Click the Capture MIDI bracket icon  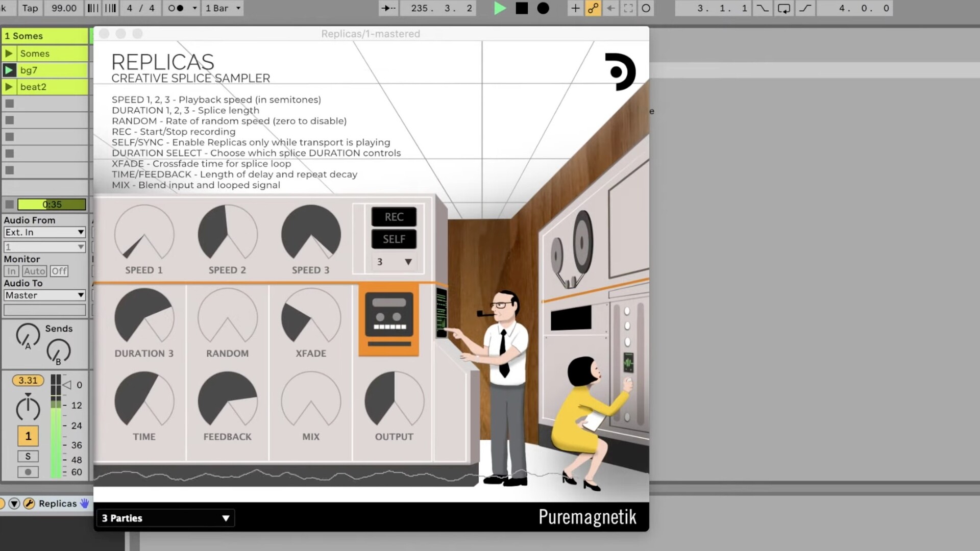click(x=628, y=8)
